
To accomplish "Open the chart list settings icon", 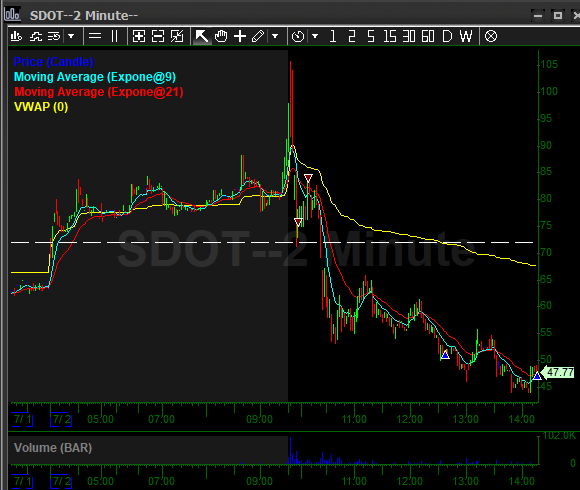I will tap(54, 36).
